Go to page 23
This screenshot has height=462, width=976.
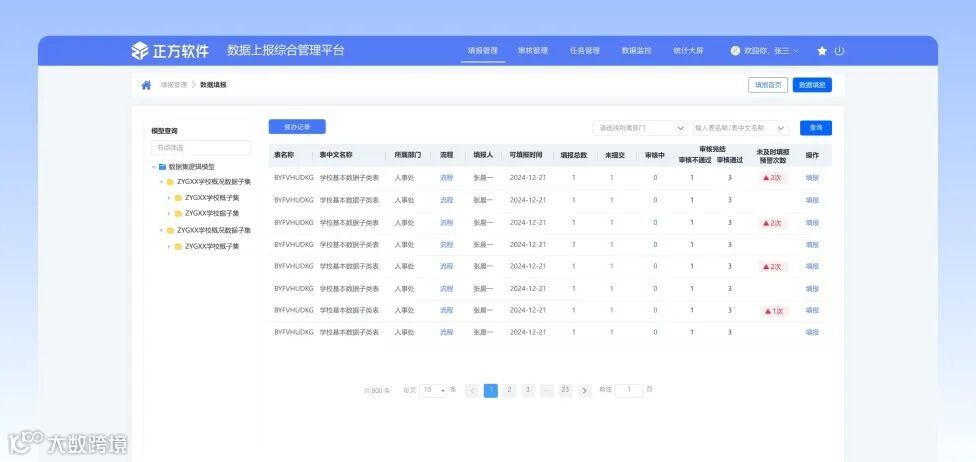[x=565, y=390]
